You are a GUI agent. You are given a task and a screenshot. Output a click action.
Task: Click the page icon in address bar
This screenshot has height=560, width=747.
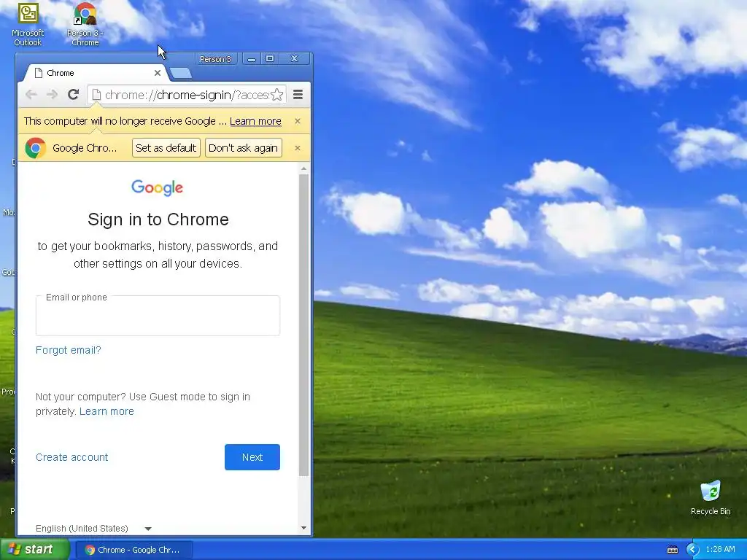click(96, 95)
